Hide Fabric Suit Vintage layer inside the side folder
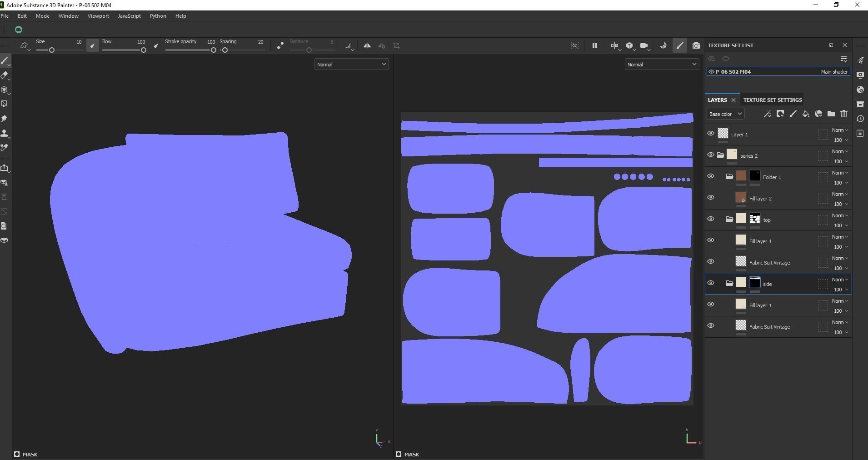The height and width of the screenshot is (460, 868). click(x=711, y=326)
